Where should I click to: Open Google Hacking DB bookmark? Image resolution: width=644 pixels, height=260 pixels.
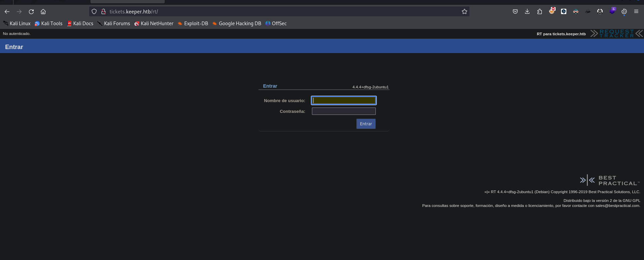[237, 24]
